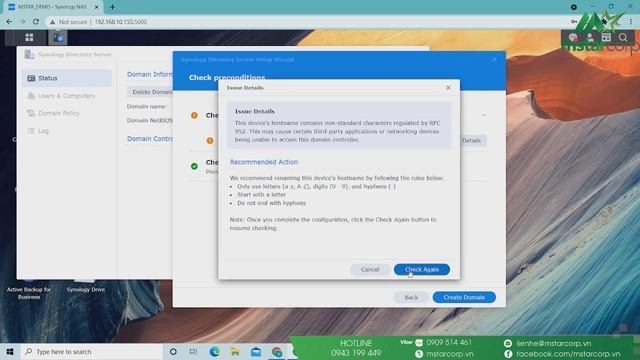Open DSM user options icon

(590, 38)
